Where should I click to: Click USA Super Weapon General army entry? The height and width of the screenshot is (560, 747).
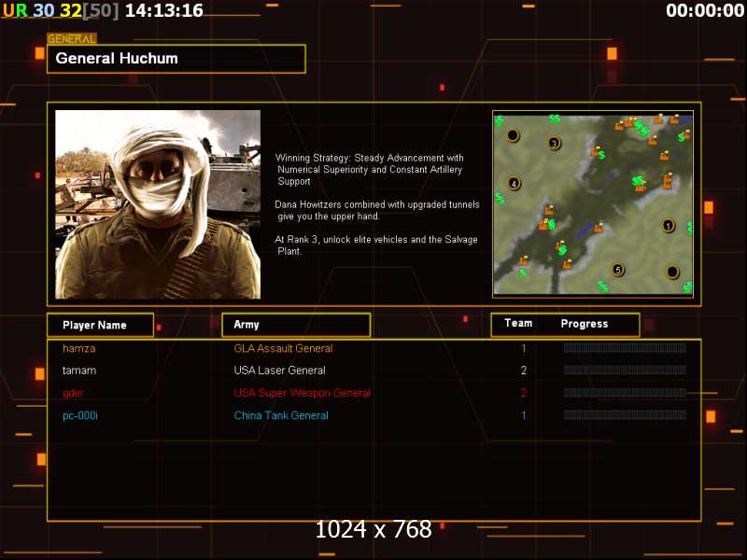(x=302, y=393)
